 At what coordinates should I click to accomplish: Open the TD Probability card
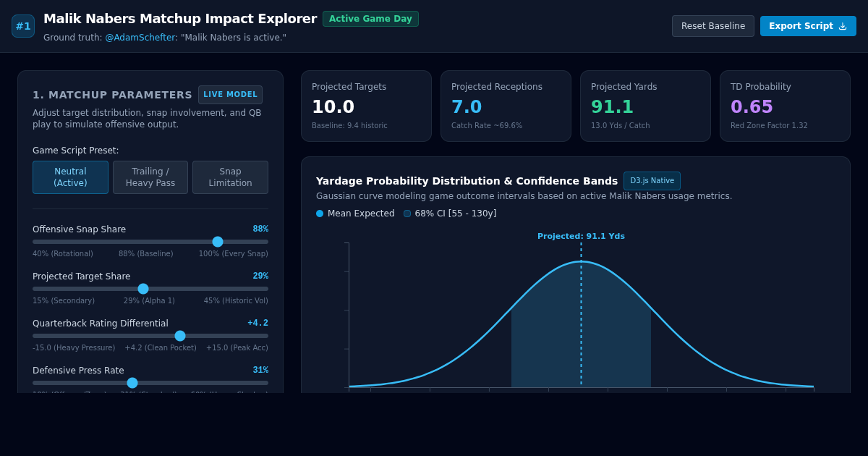click(x=785, y=106)
